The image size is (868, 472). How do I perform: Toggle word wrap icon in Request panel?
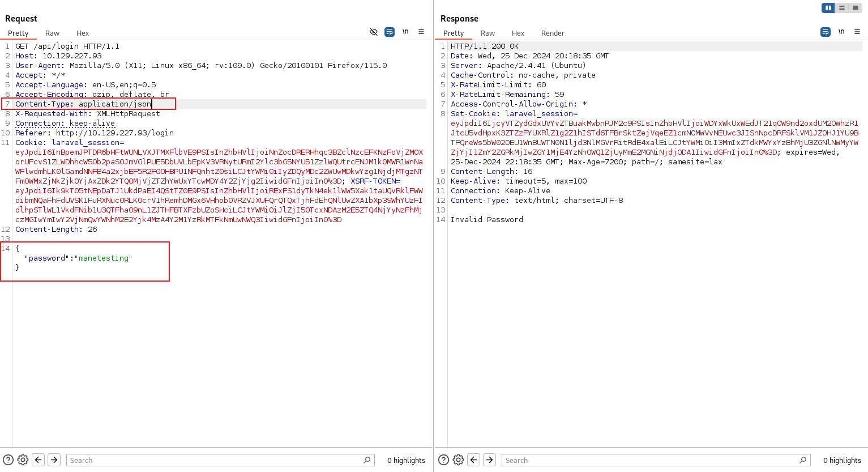click(390, 32)
